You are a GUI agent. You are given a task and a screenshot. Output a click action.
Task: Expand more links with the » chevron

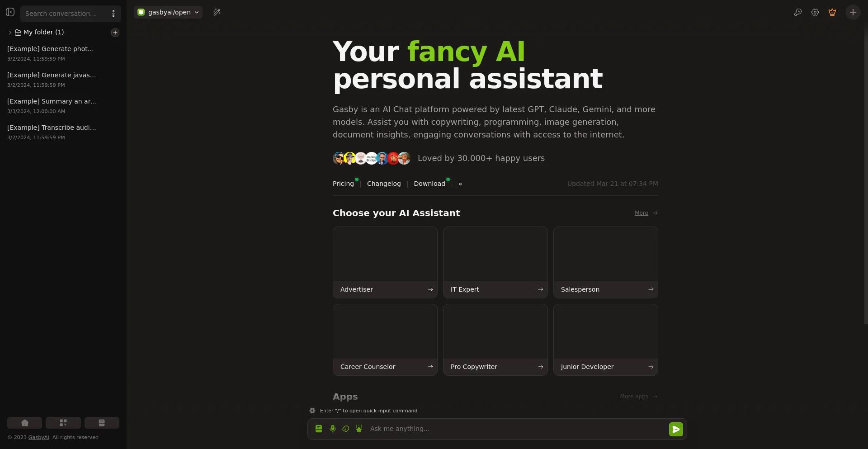pyautogui.click(x=460, y=184)
